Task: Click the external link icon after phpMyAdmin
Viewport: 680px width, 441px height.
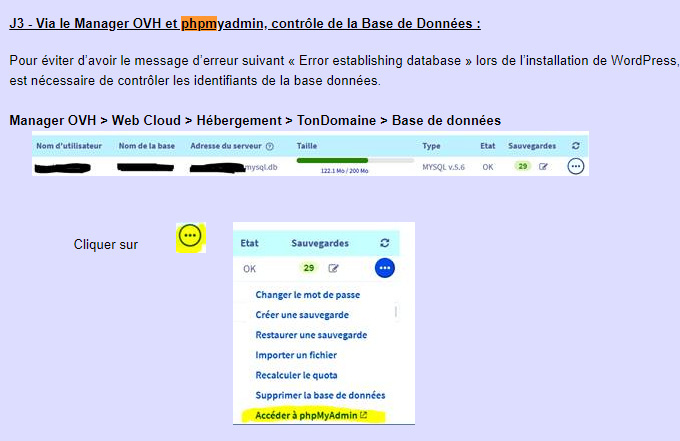Action: pyautogui.click(x=364, y=415)
